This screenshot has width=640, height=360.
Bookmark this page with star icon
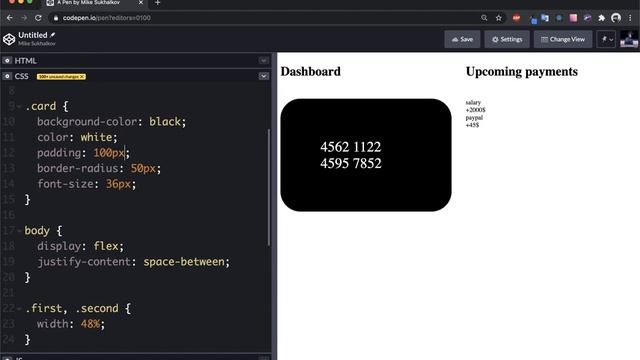click(499, 18)
